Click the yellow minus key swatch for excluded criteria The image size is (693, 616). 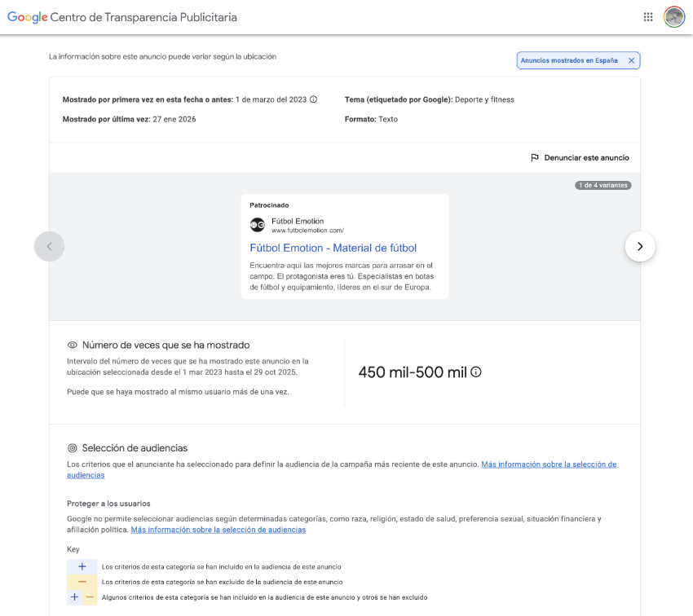coord(82,582)
